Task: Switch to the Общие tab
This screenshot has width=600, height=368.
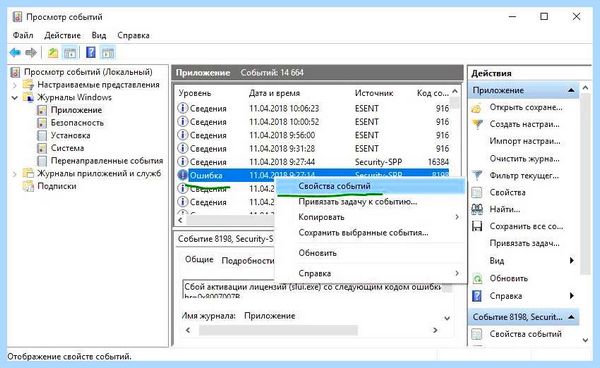Action: pyautogui.click(x=199, y=260)
